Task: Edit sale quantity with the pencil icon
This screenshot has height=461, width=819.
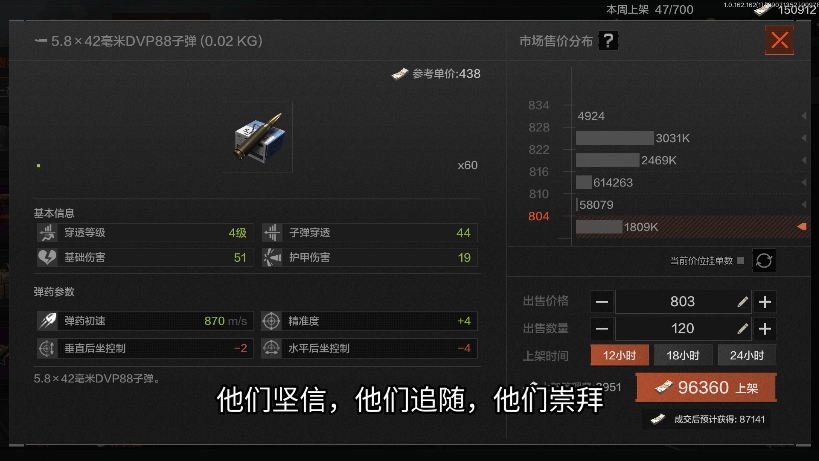Action: [742, 329]
